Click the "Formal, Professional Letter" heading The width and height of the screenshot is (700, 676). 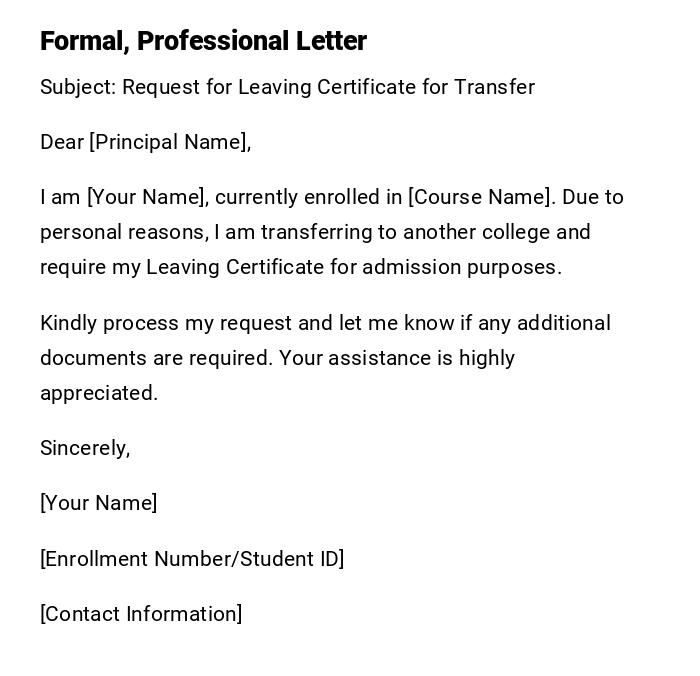203,41
